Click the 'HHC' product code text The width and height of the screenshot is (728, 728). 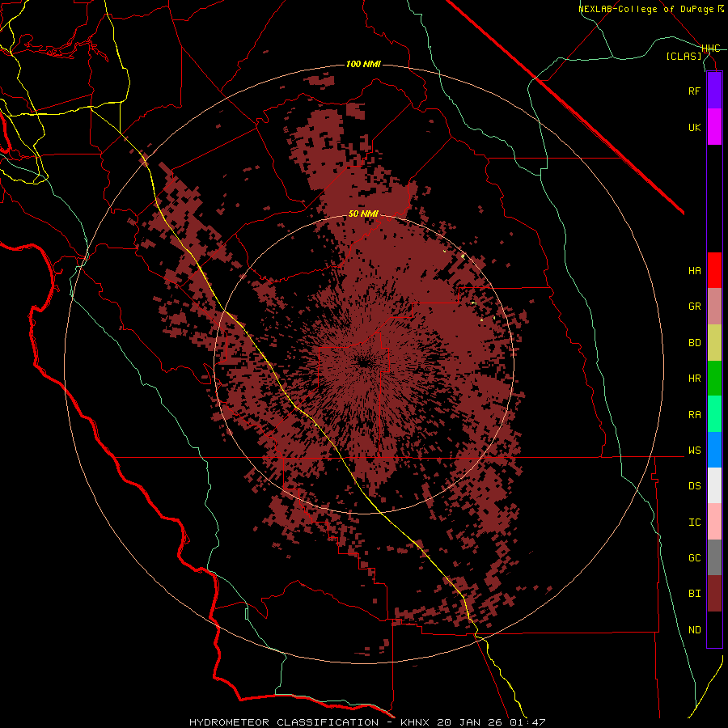(711, 49)
